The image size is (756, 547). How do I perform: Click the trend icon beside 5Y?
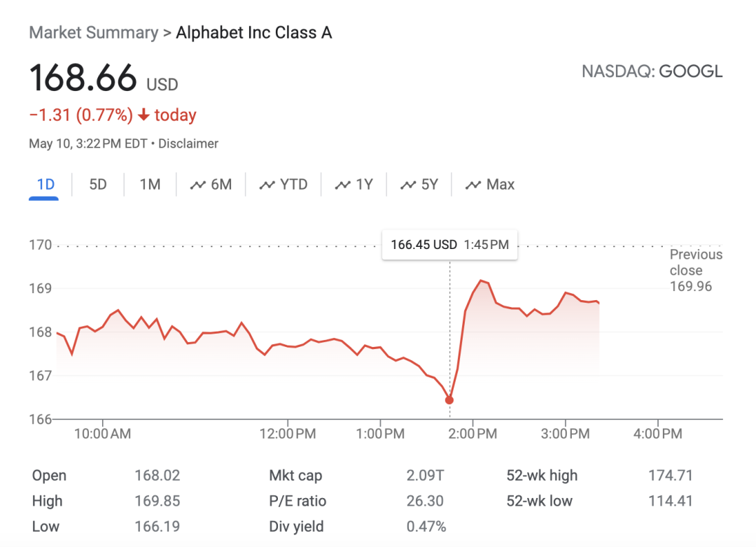pos(408,185)
